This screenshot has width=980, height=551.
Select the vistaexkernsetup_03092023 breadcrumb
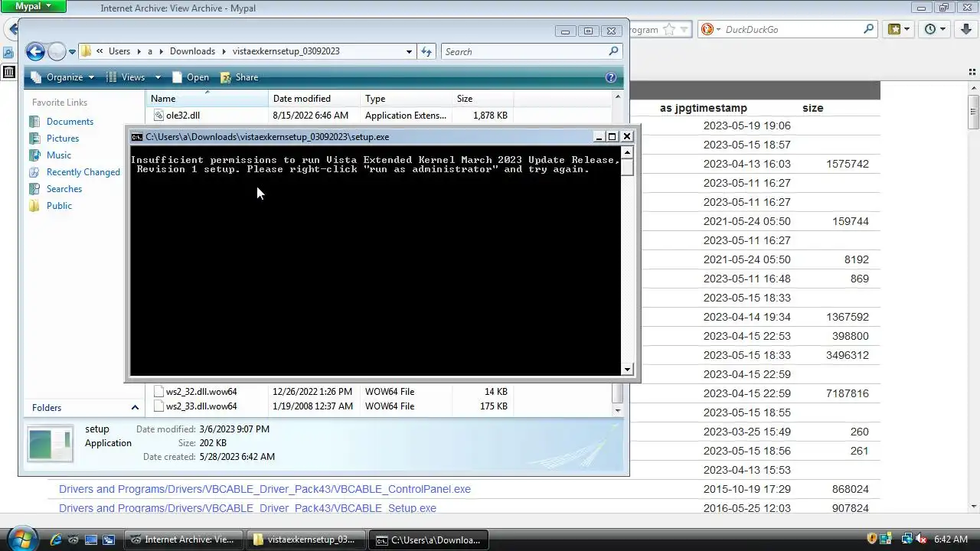coord(286,51)
